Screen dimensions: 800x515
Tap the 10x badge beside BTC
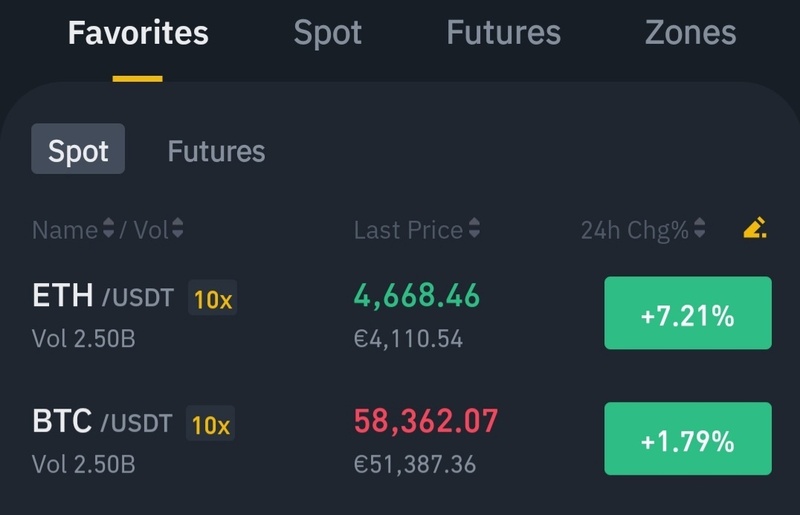210,425
